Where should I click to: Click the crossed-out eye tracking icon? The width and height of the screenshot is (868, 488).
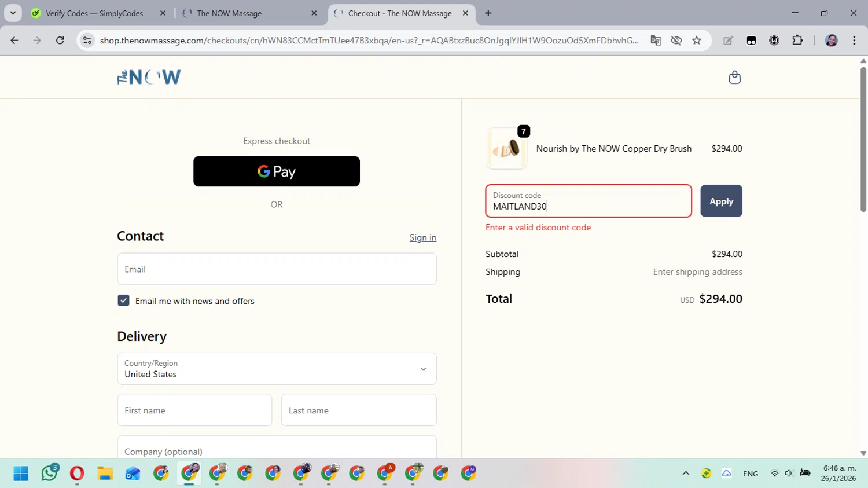pyautogui.click(x=676, y=41)
